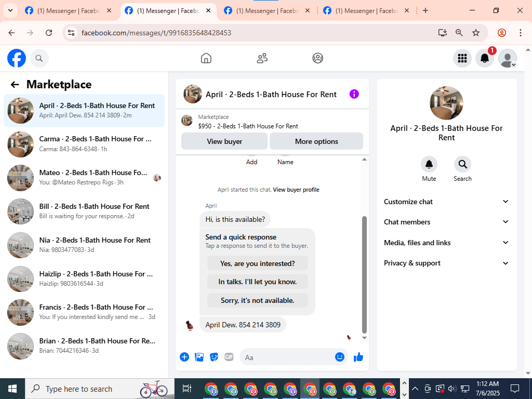The image size is (532, 399).
Task: Open the Facebook menu grid icon
Action: pyautogui.click(x=462, y=58)
